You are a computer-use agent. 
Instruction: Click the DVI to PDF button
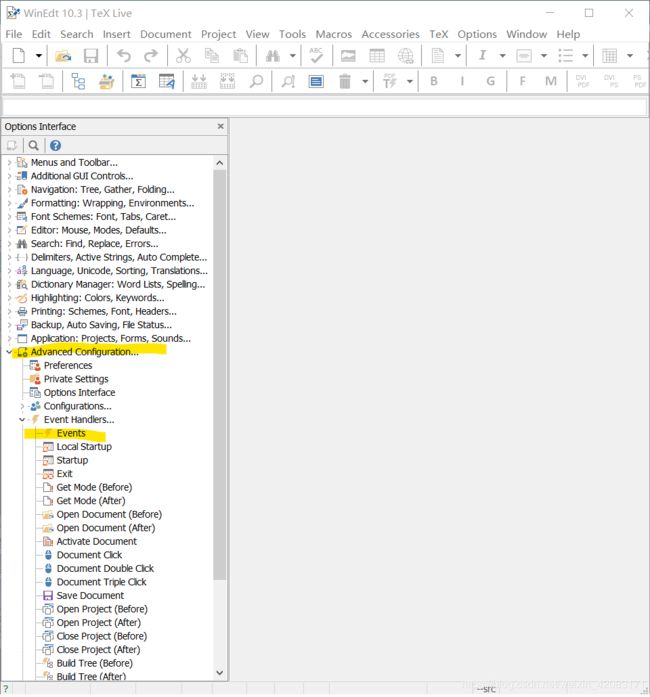[x=582, y=81]
